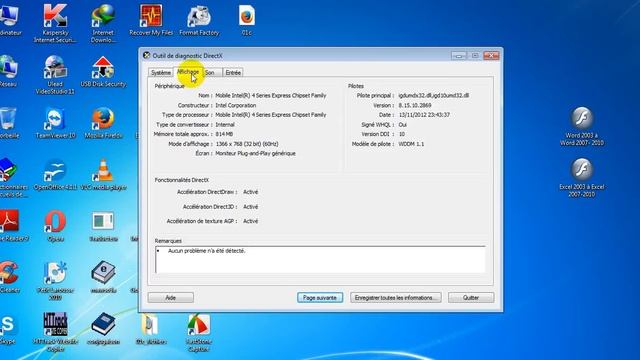Click the Outil de diagnostic DirectX title
640x360 pixels.
click(187, 56)
